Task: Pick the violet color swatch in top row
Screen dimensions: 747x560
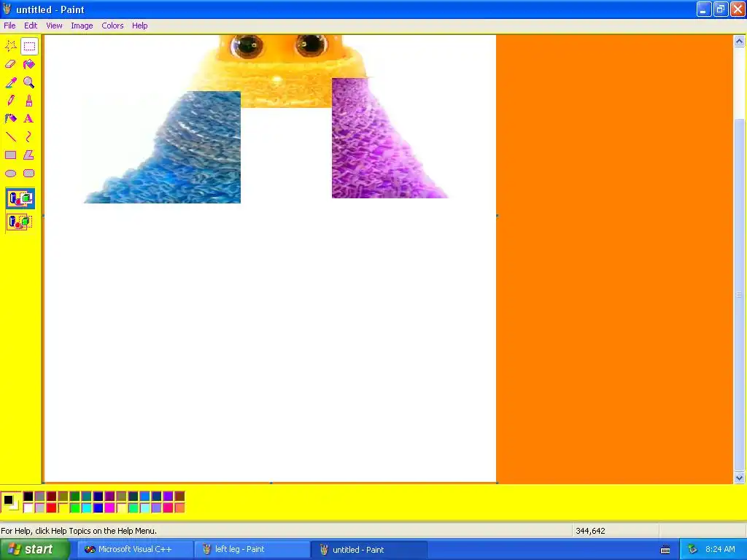Action: (x=168, y=497)
